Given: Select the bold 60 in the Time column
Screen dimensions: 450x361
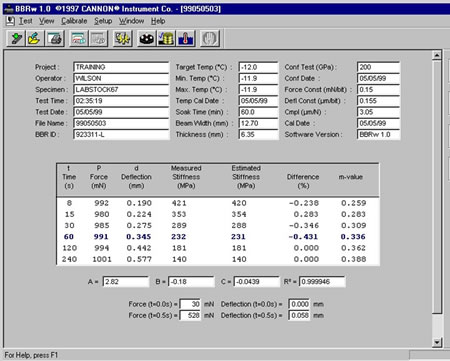Looking at the screenshot, I should pos(69,237).
